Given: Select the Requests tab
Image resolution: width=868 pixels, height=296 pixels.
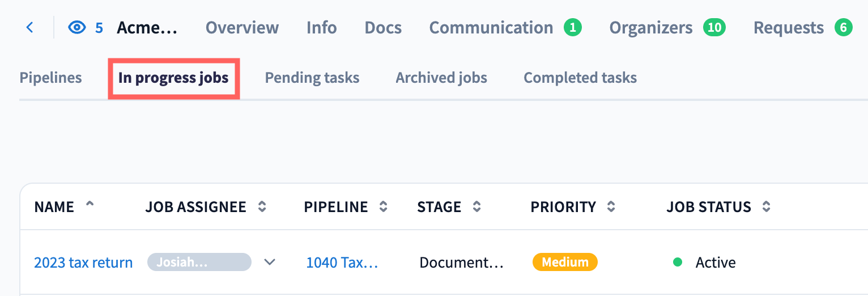Looking at the screenshot, I should point(788,27).
